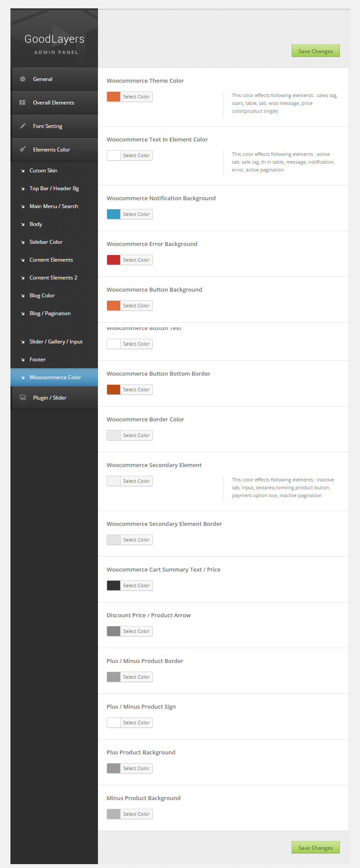This screenshot has height=868, width=360.
Task: Click Select Color for Cart Summary Text / Price
Action: click(x=136, y=585)
